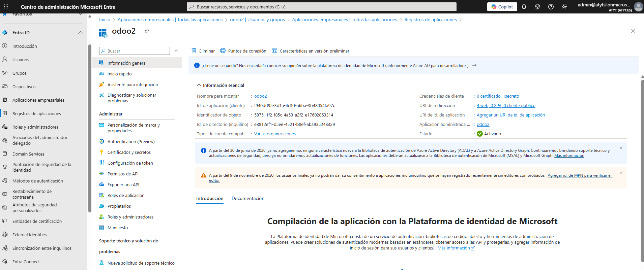Screen dimensions: 644x270
Task: Open the 0 certificado, 1 secreto link
Action: (x=498, y=96)
